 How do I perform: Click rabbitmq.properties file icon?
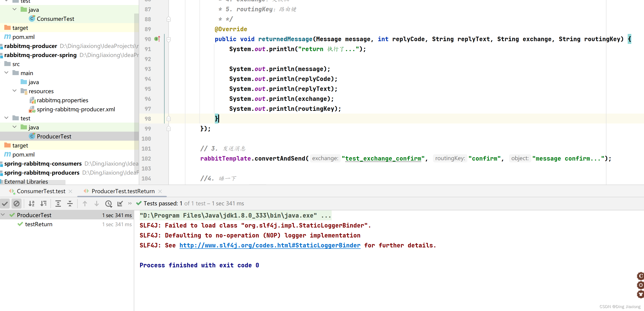(33, 100)
